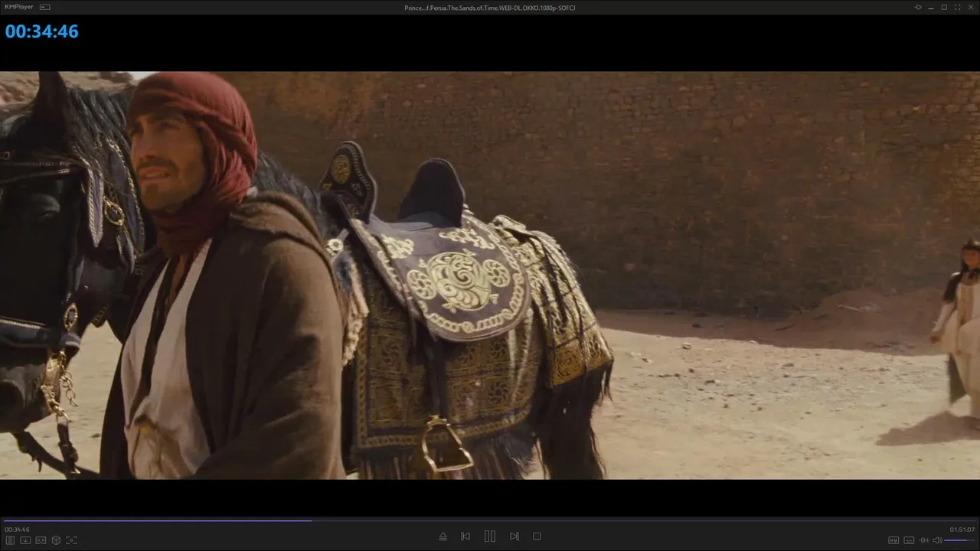Click the eject open-file button
Image resolution: width=980 pixels, height=551 pixels.
tap(443, 536)
